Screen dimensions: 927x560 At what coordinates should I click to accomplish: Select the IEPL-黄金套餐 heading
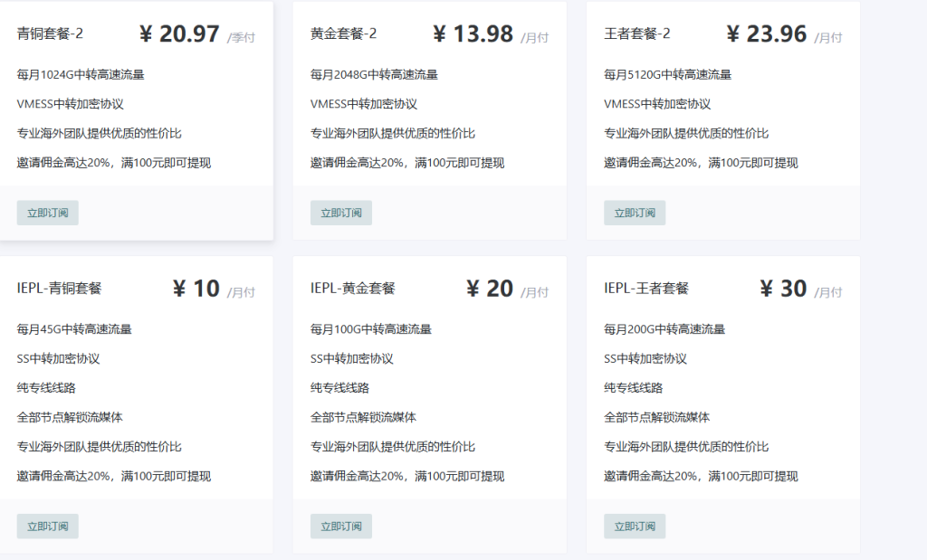[353, 289]
